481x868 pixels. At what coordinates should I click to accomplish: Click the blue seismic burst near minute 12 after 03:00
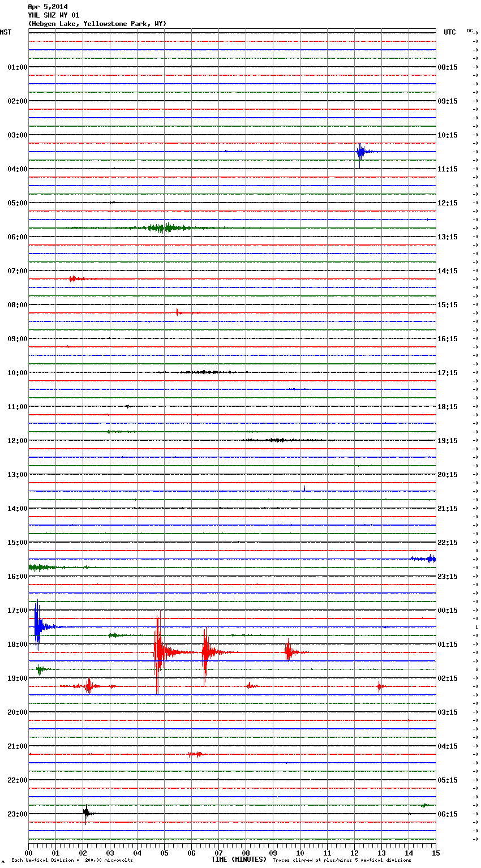[362, 152]
